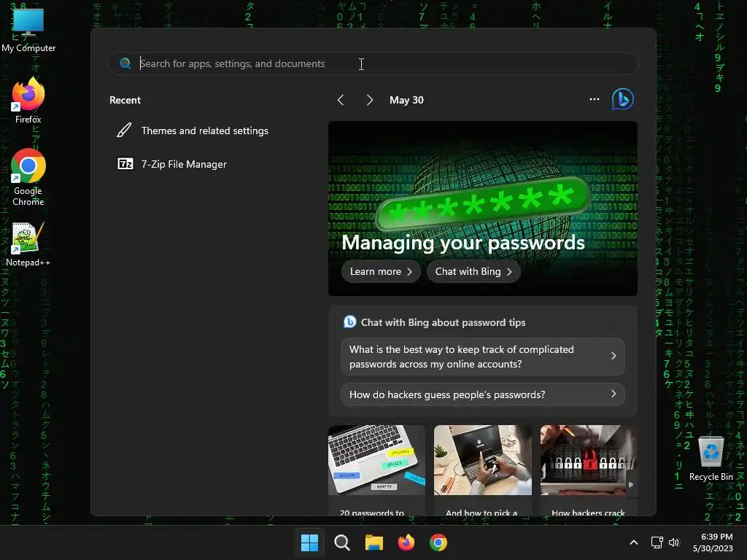Viewport: 747px width, 560px height.
Task: Launch Firefox from the taskbar
Action: click(406, 542)
